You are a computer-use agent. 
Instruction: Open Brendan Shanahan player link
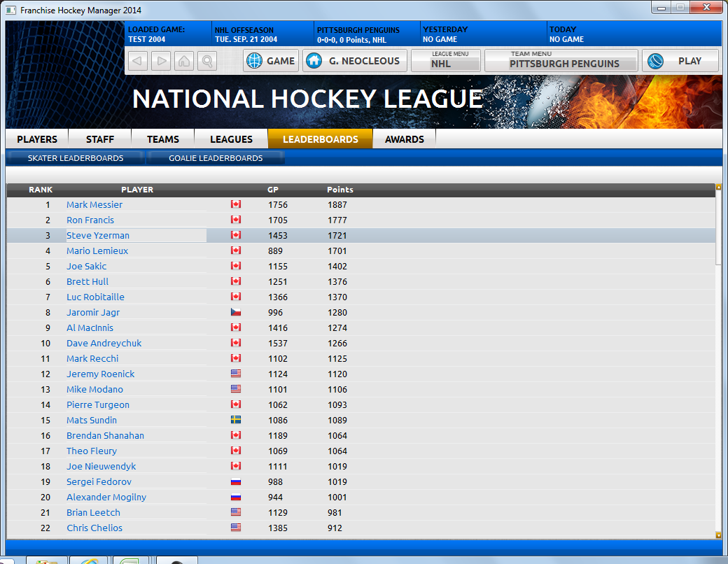pos(105,435)
